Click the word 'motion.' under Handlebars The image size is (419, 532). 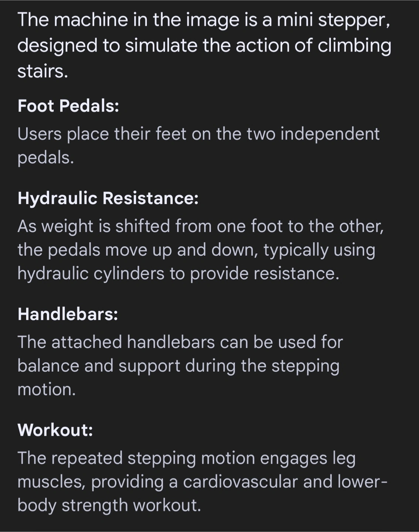coord(47,389)
